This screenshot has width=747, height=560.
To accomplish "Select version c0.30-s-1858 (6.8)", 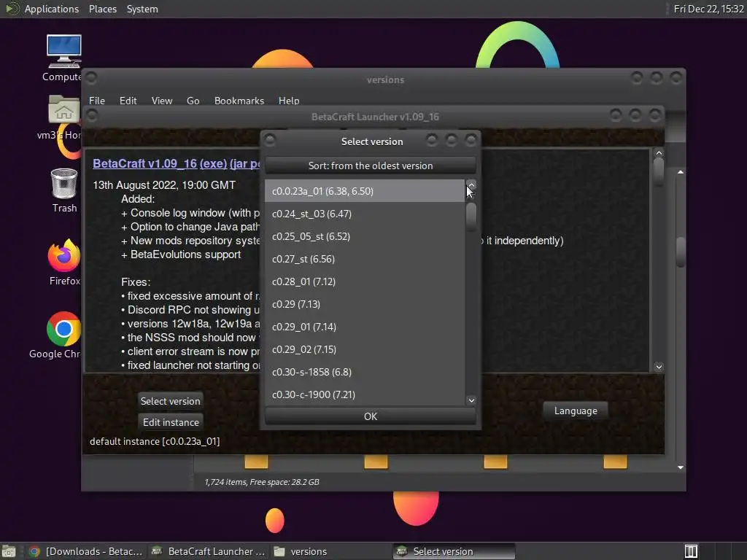I will point(365,372).
